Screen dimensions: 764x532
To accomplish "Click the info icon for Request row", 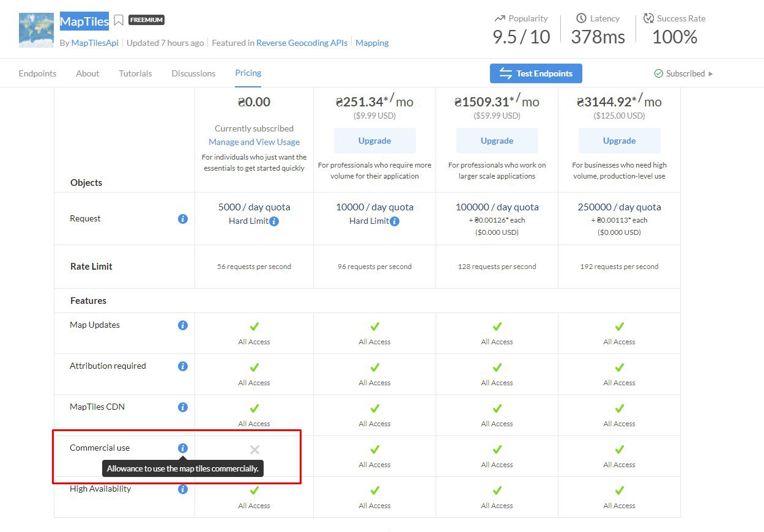I will [x=182, y=219].
